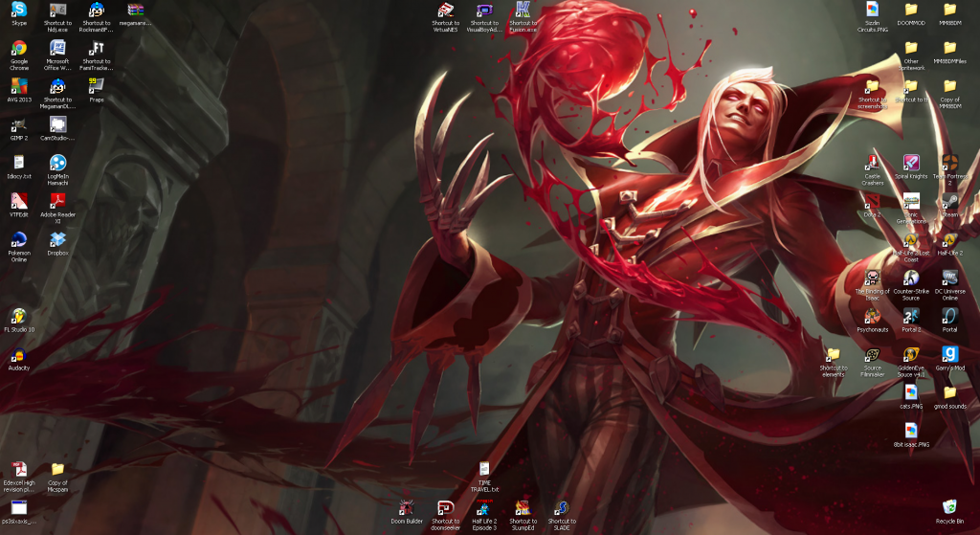This screenshot has height=535, width=980.
Task: Click the Shortcut to VirtuaNES icon
Action: [445, 10]
